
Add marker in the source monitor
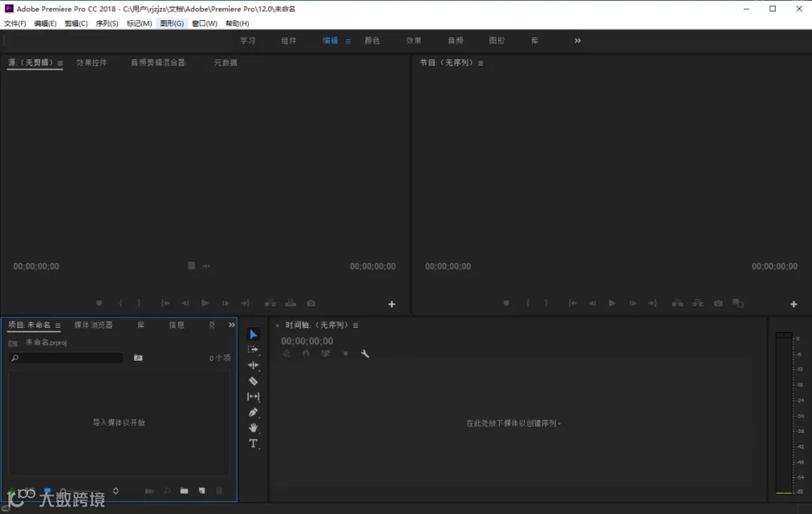click(99, 304)
